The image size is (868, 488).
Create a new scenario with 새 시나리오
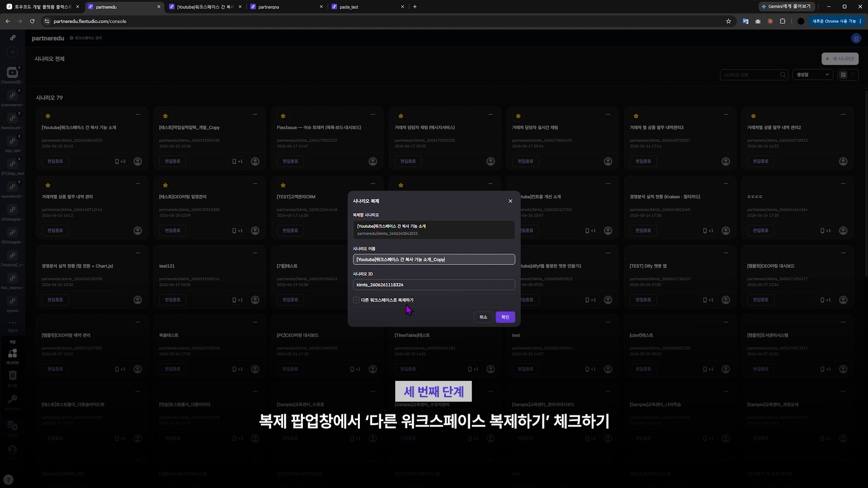click(x=840, y=59)
